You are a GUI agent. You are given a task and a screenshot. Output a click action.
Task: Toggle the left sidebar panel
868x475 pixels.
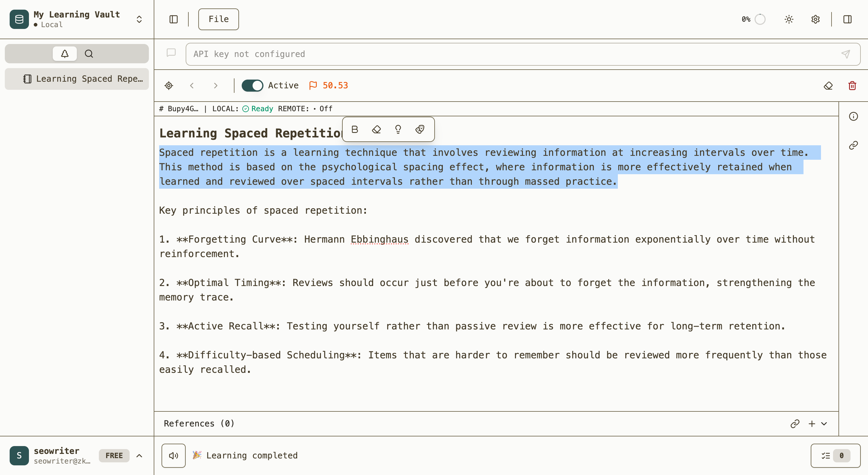pos(173,19)
